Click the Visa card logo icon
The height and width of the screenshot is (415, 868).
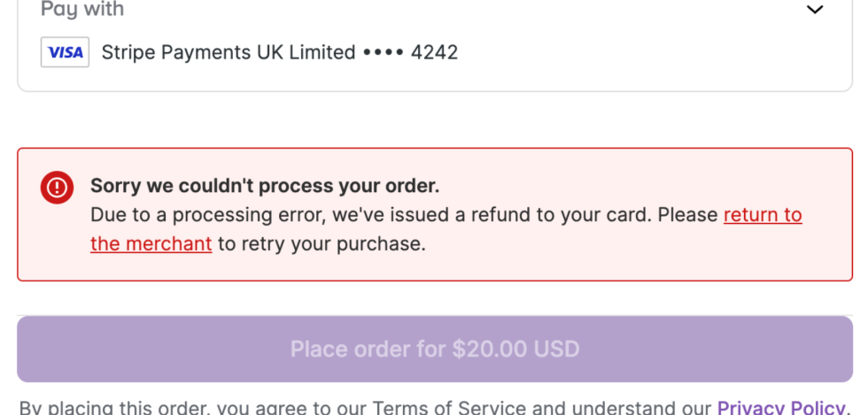click(x=65, y=52)
